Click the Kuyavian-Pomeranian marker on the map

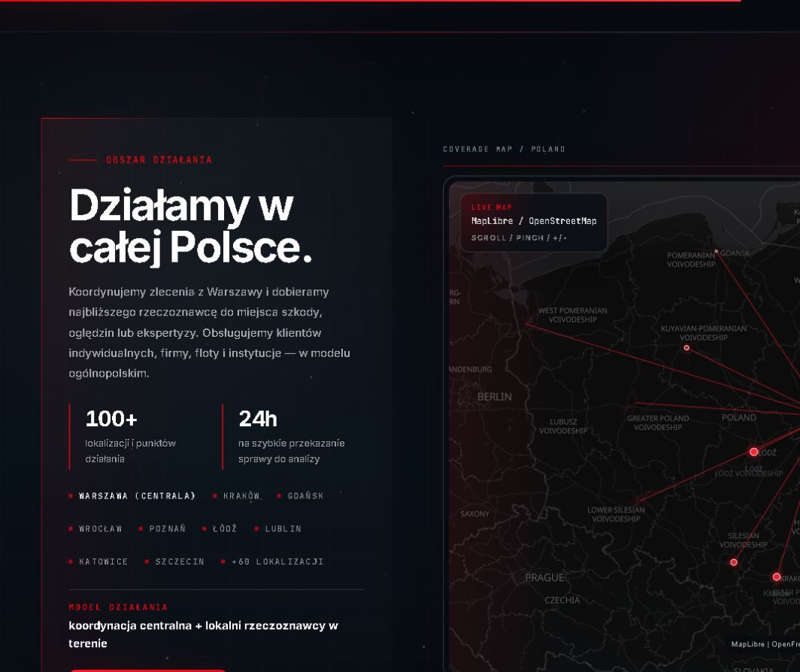(686, 348)
